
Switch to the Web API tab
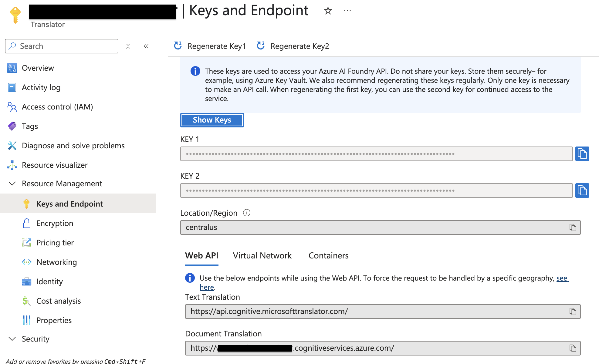pos(202,256)
